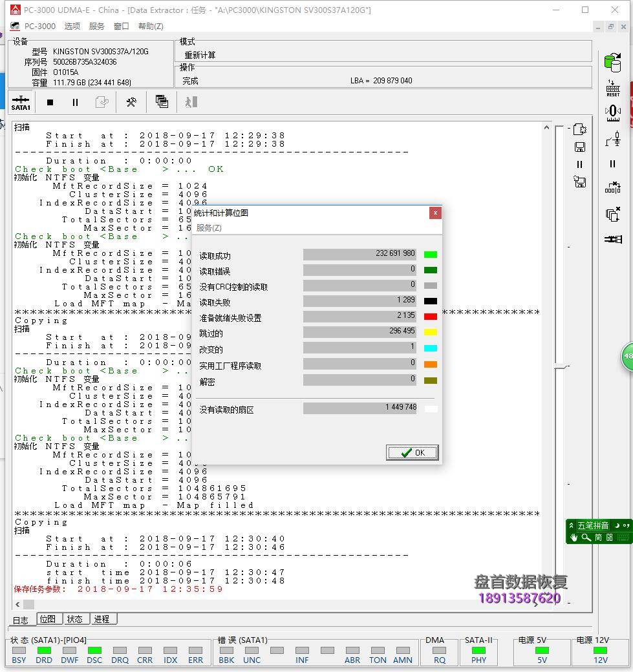Screen dimensions: 633x672
Task: Open the tools (wrench and hammer) icon
Action: (131, 102)
